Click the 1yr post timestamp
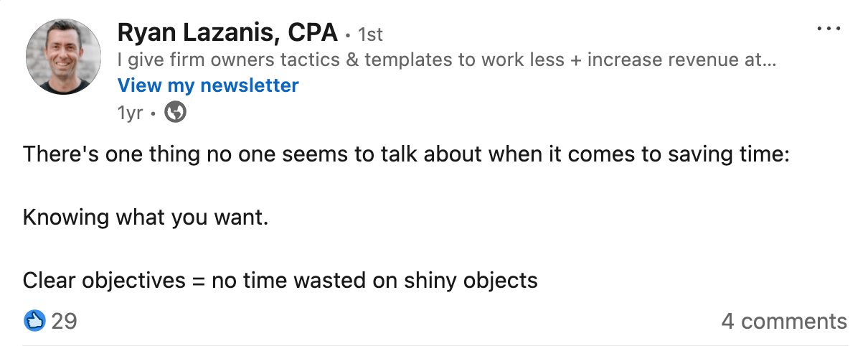 pos(130,113)
